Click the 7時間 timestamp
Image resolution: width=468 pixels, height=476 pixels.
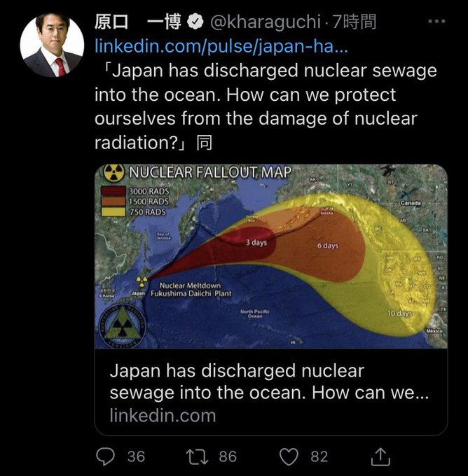coord(354,22)
